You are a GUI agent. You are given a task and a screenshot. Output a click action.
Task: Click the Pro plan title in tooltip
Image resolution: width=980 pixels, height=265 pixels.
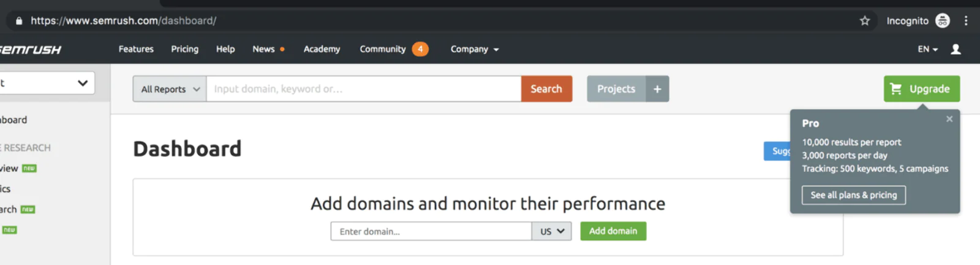(810, 123)
